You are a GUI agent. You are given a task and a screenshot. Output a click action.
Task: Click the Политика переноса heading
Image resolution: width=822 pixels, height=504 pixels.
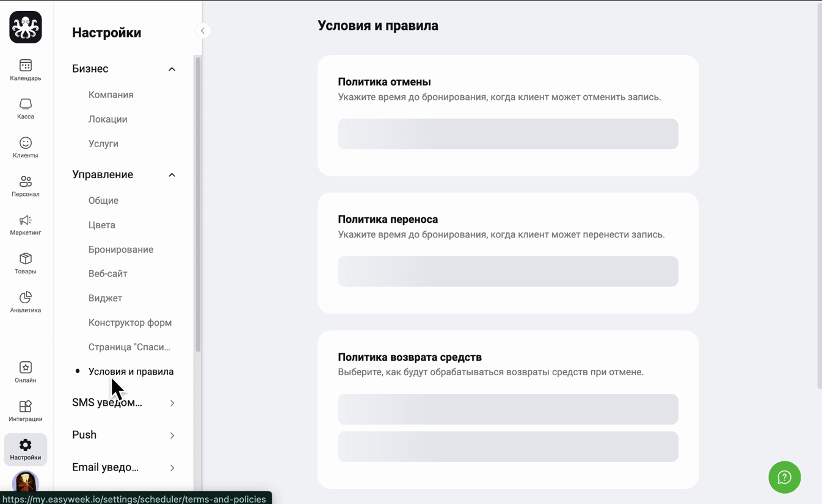[x=388, y=219]
